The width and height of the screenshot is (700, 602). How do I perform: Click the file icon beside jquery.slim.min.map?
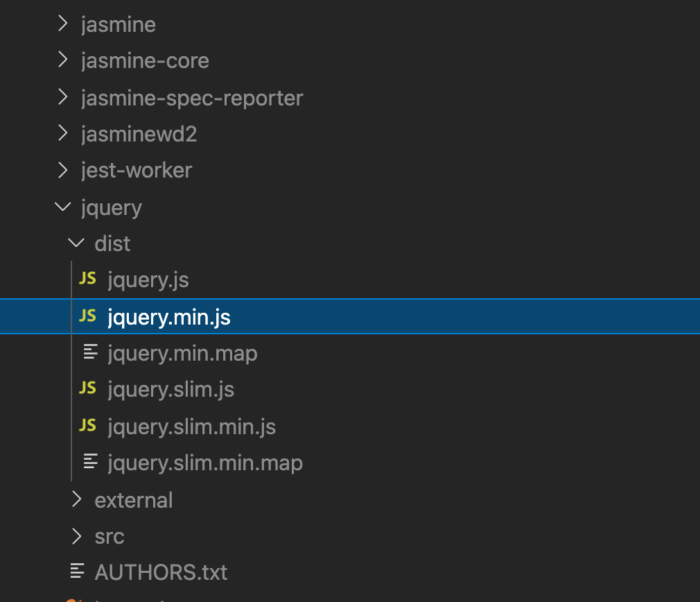[90, 461]
